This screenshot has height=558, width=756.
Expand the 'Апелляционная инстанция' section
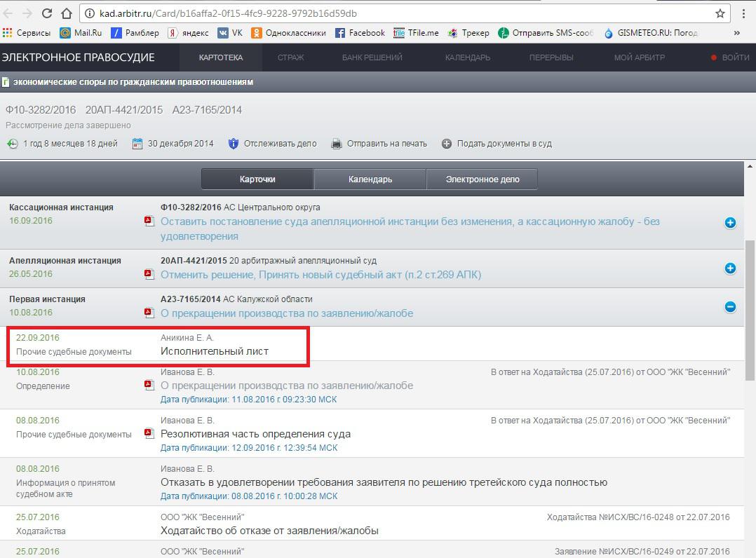coord(730,268)
